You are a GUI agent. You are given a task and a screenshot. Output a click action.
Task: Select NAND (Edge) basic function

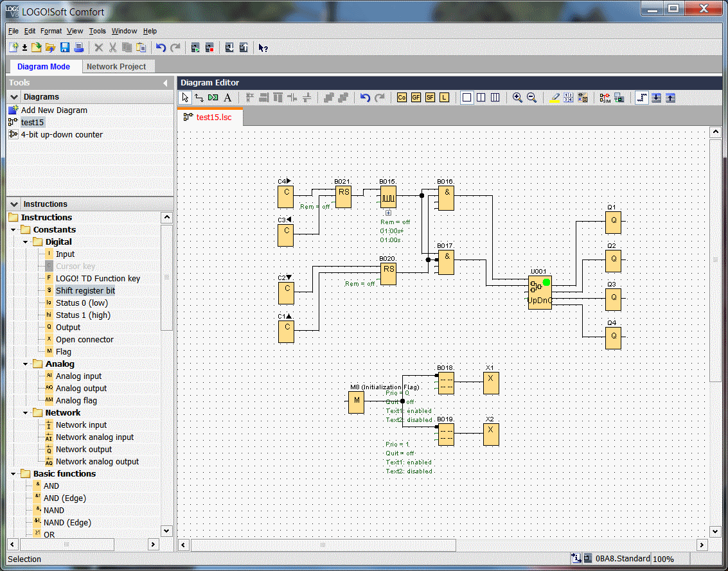[x=67, y=523]
